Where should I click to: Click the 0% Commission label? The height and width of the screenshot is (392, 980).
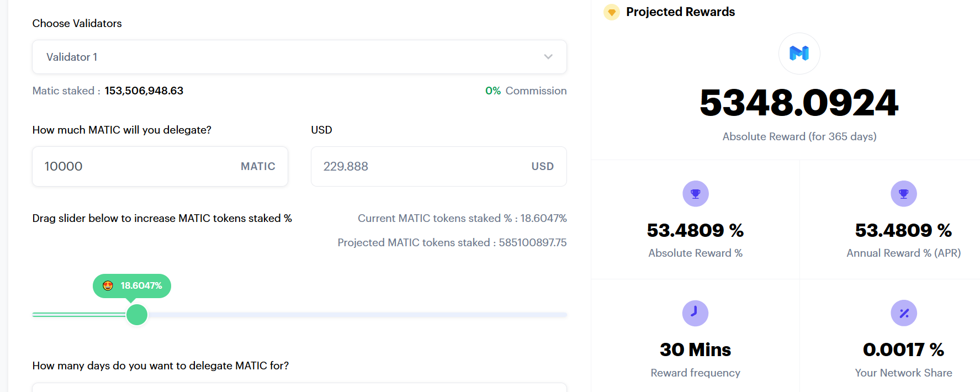(526, 91)
